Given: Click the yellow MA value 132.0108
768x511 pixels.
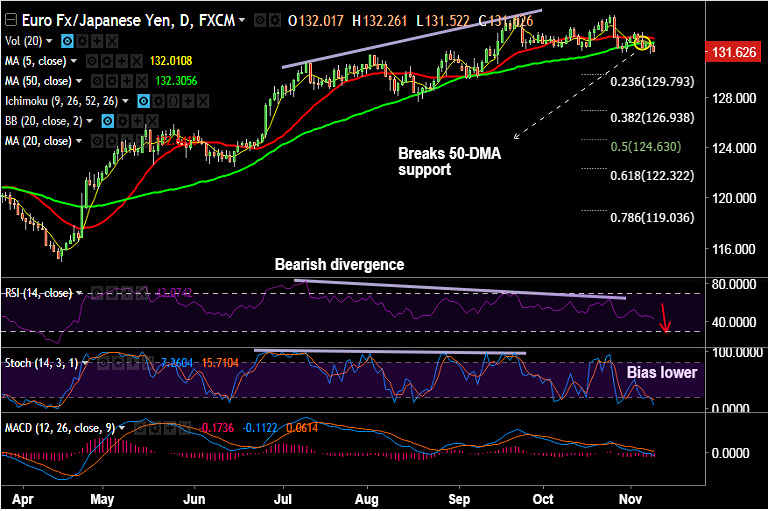Looking at the screenshot, I should point(171,61).
